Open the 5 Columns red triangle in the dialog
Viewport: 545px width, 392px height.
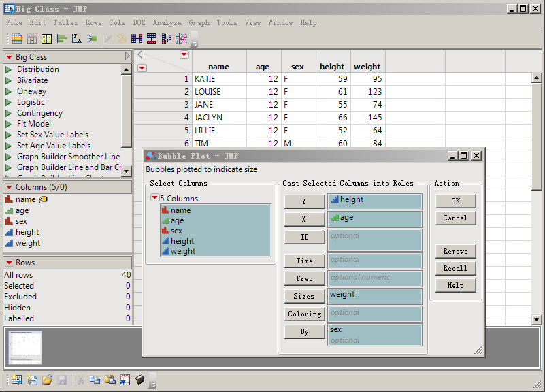point(154,198)
